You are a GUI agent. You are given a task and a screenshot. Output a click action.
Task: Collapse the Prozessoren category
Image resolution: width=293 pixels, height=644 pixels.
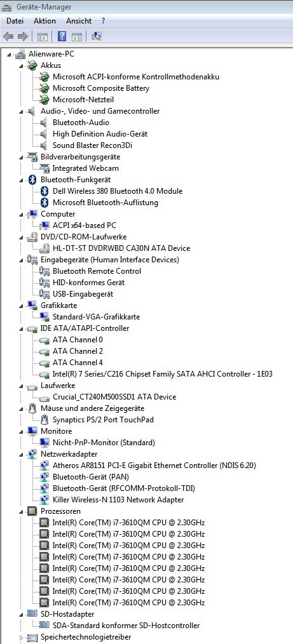click(22, 512)
